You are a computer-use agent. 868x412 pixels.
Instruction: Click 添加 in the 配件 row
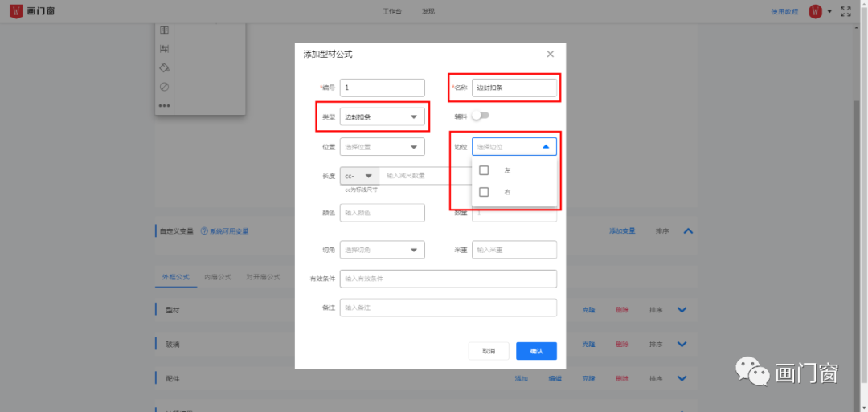521,379
